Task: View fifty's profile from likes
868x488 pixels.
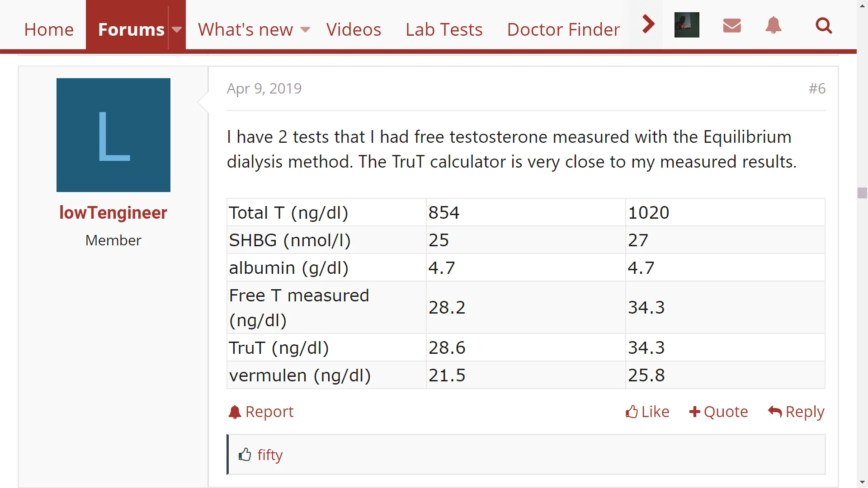Action: coord(270,455)
